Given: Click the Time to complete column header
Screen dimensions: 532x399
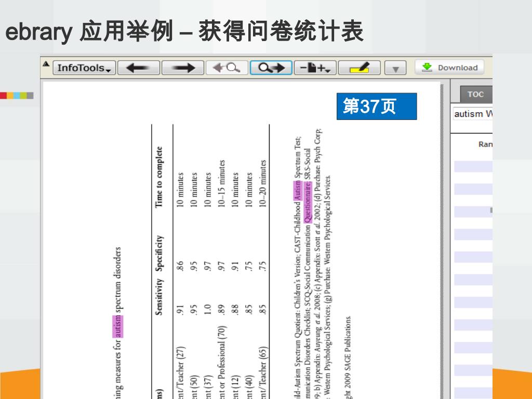Looking at the screenshot, I should [158, 177].
